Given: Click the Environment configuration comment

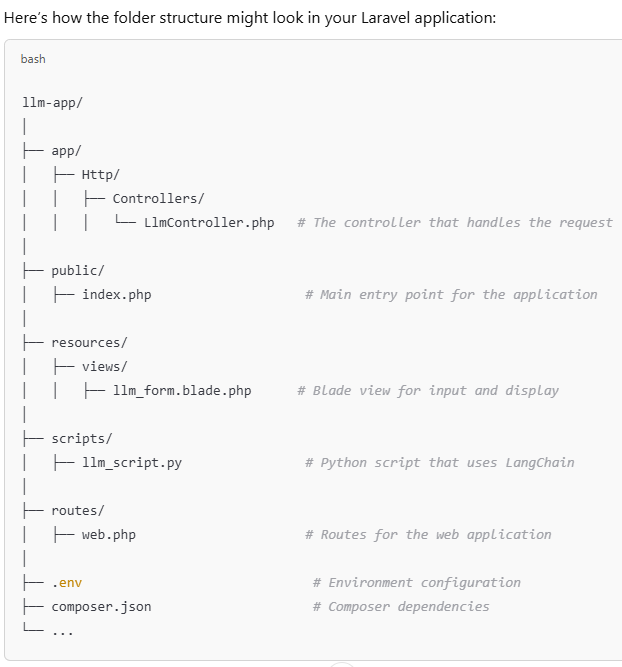Looking at the screenshot, I should (417, 583).
